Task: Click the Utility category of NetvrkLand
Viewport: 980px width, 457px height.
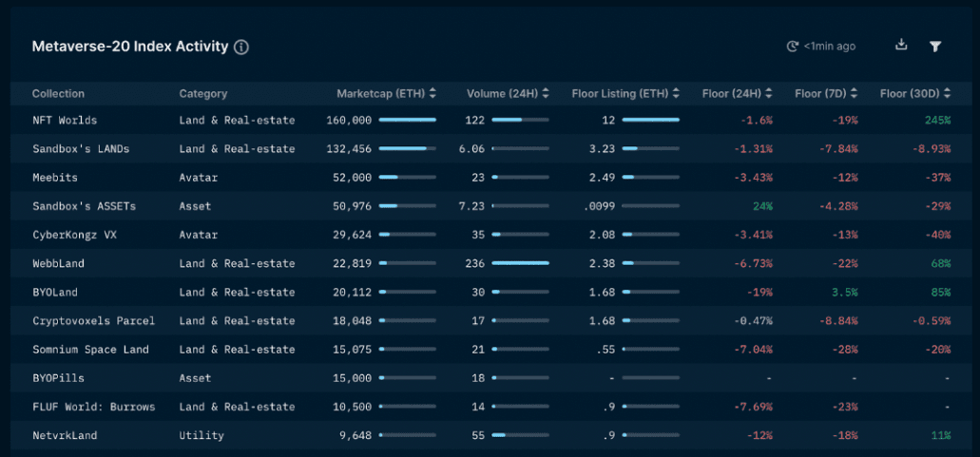Action: tap(202, 436)
